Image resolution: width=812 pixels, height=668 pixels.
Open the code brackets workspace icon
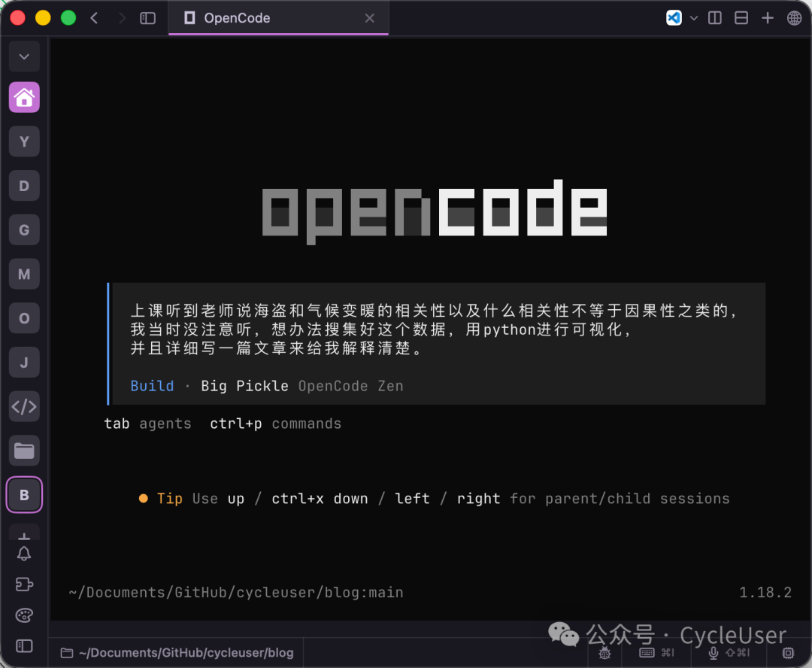coord(24,406)
